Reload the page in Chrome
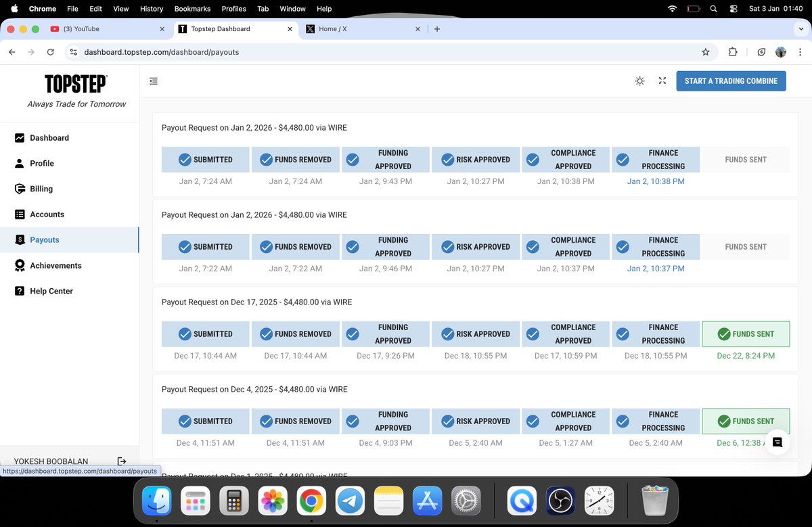Viewport: 812px width, 527px height. point(50,52)
